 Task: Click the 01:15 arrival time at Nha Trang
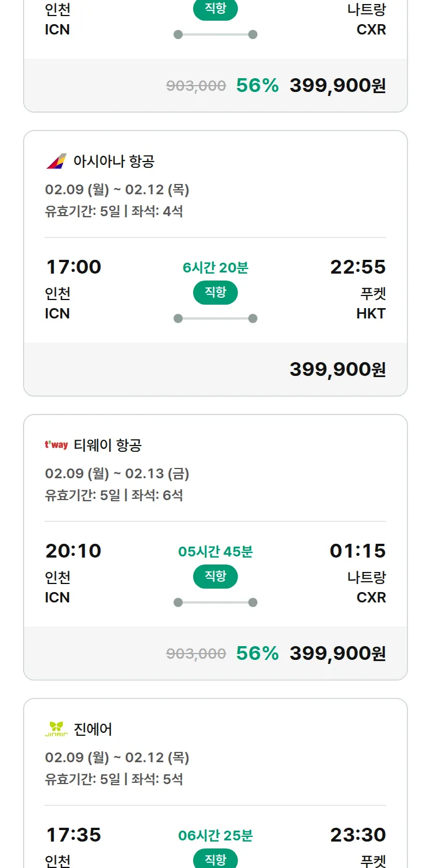point(357,551)
